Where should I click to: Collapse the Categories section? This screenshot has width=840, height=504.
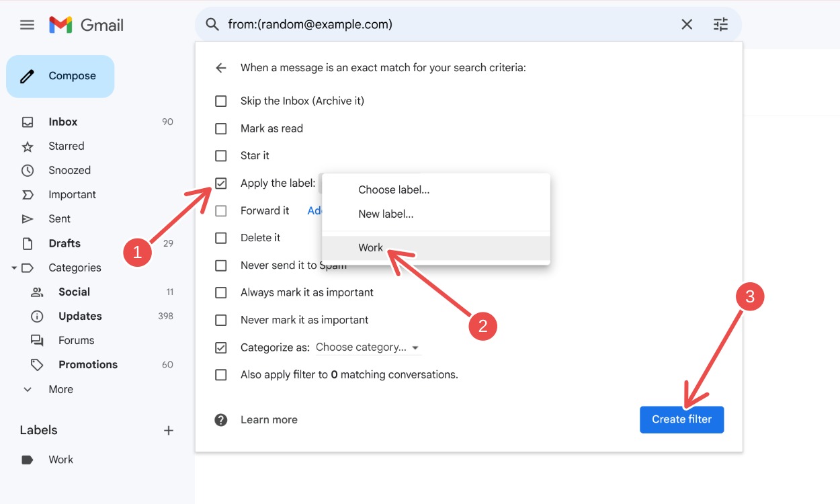coord(14,267)
